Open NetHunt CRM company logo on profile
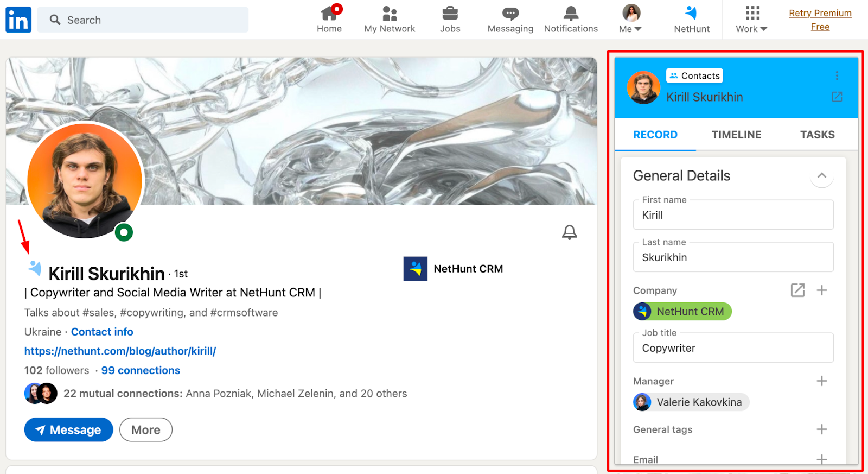The width and height of the screenshot is (868, 474). (416, 269)
